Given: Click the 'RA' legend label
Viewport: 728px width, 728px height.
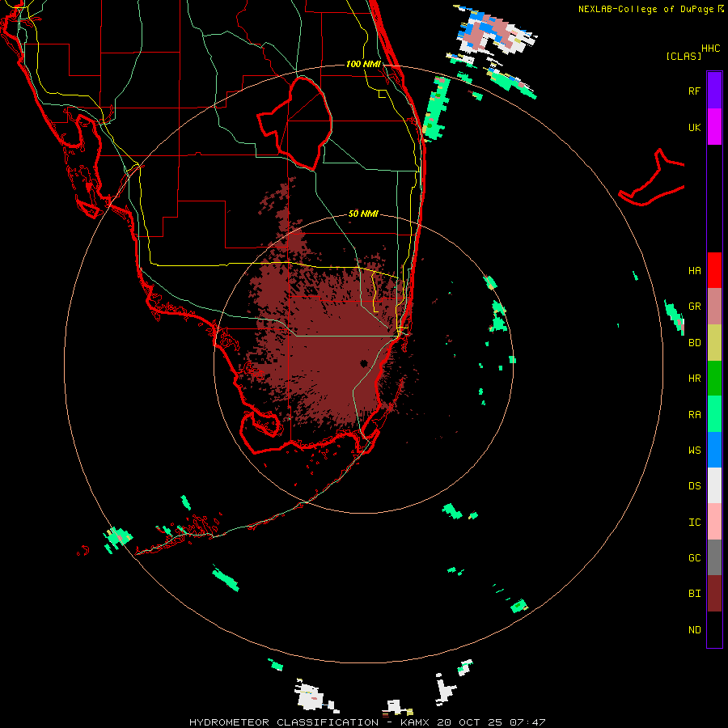Looking at the screenshot, I should (x=695, y=415).
